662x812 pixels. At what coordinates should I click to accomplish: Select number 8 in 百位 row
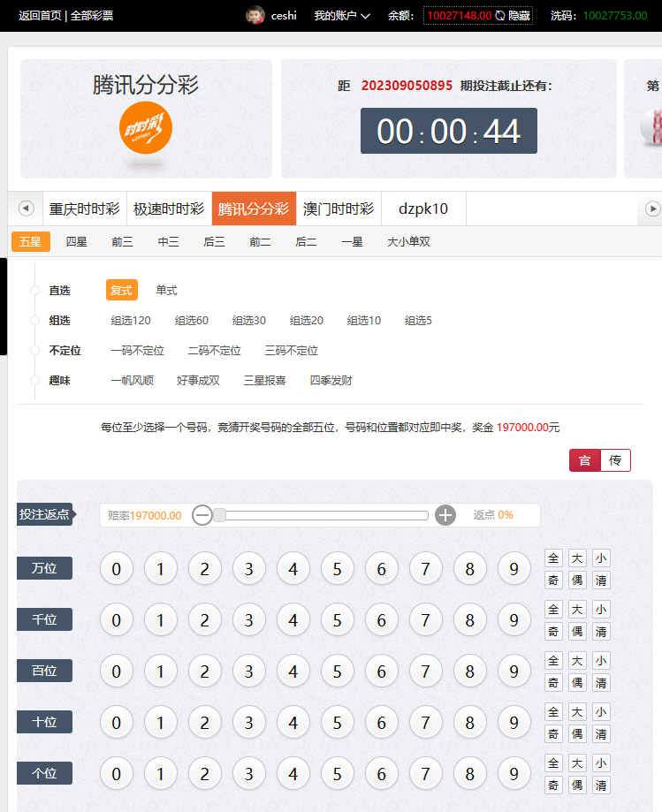tap(470, 672)
